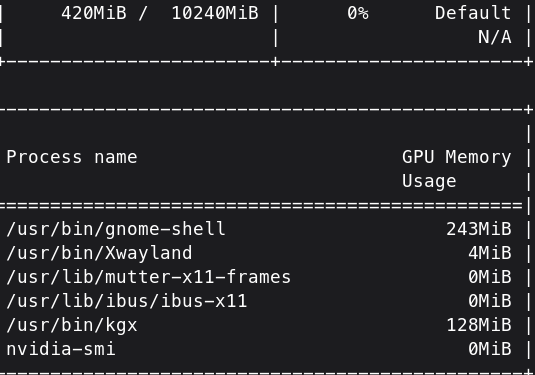The height and width of the screenshot is (375, 535).
Task: Click the N/A value under Default
Action: point(495,37)
